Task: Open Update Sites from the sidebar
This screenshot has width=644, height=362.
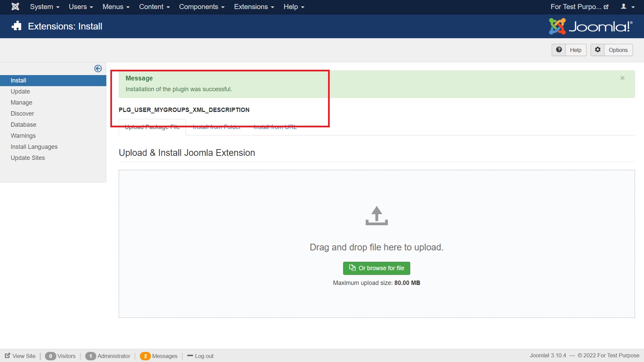Action: 28,158
